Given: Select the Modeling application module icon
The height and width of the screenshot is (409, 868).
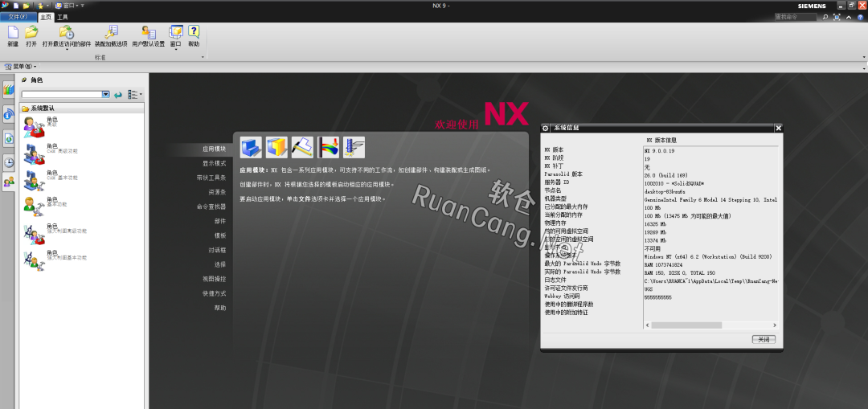Looking at the screenshot, I should tap(252, 147).
